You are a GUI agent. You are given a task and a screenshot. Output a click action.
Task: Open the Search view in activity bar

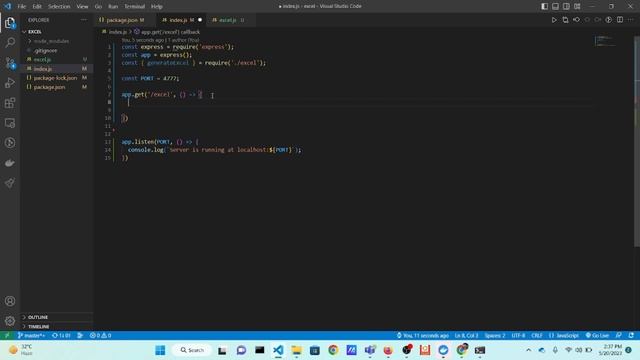[x=10, y=42]
